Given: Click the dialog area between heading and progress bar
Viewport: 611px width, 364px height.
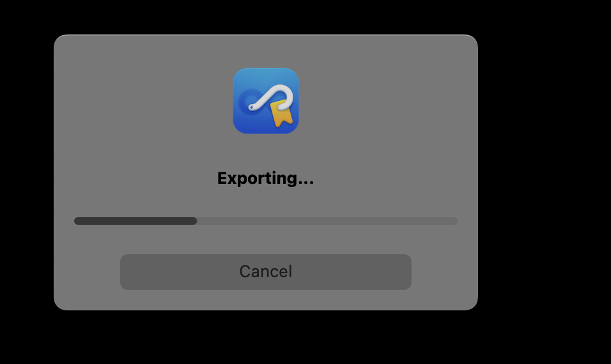Looking at the screenshot, I should pyautogui.click(x=266, y=202).
